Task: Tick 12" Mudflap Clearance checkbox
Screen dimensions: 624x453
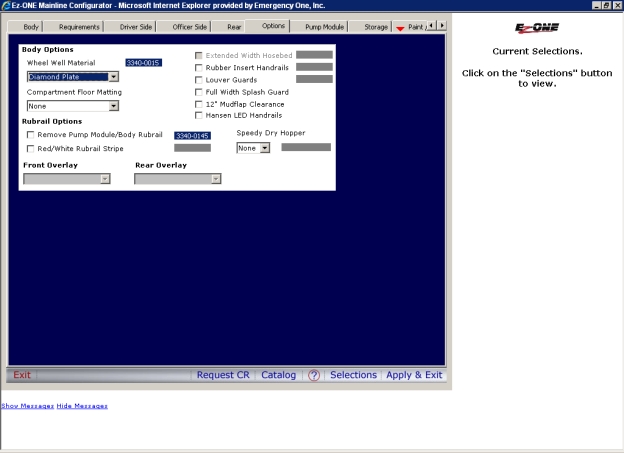Action: [x=199, y=104]
